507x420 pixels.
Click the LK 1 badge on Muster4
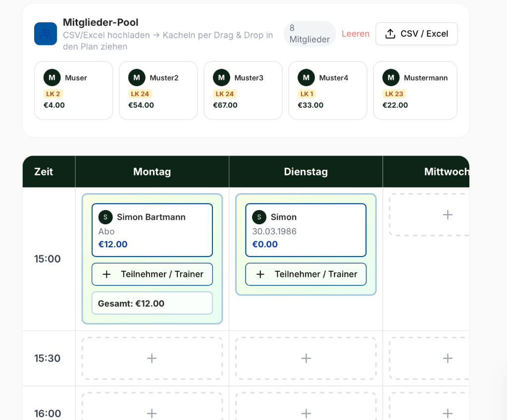coord(307,94)
